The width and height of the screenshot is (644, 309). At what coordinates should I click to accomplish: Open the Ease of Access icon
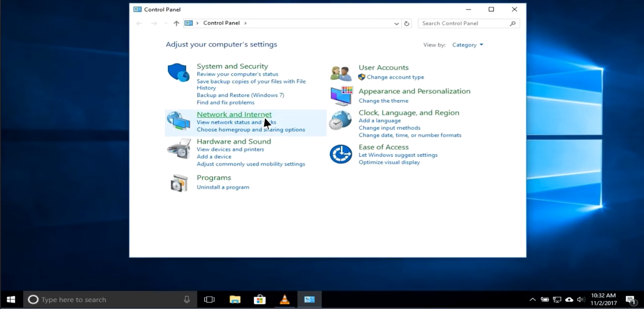[340, 154]
